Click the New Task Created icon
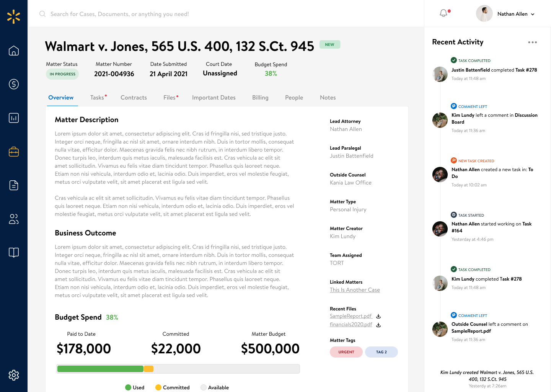 (x=454, y=160)
